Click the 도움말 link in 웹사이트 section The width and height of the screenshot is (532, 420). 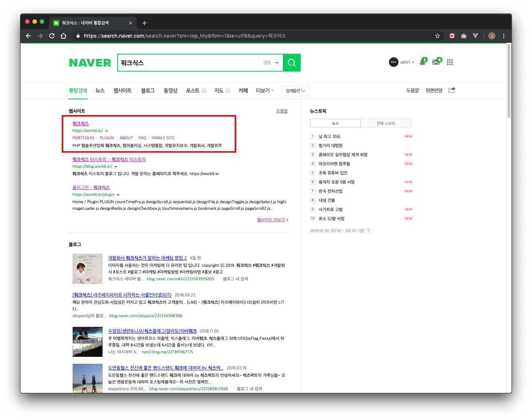click(x=282, y=111)
